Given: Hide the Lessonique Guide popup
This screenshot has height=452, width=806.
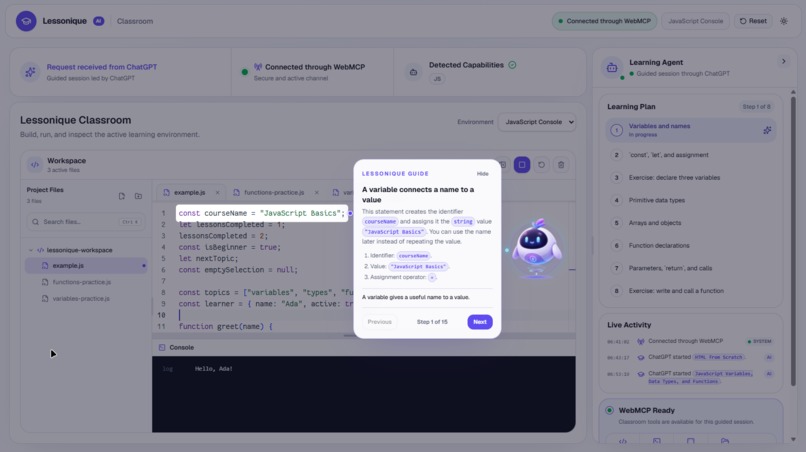Looking at the screenshot, I should [x=482, y=174].
